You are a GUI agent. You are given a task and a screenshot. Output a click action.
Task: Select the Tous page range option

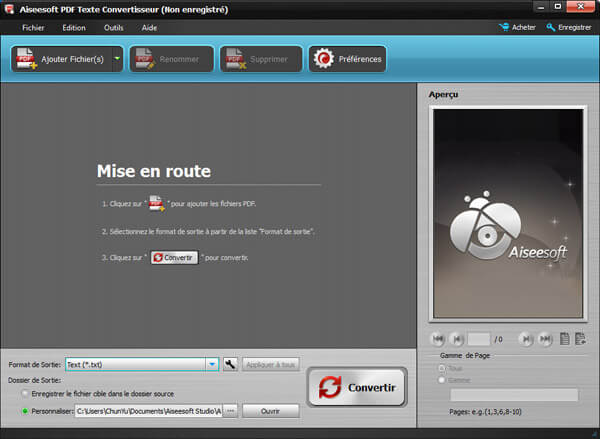441,367
